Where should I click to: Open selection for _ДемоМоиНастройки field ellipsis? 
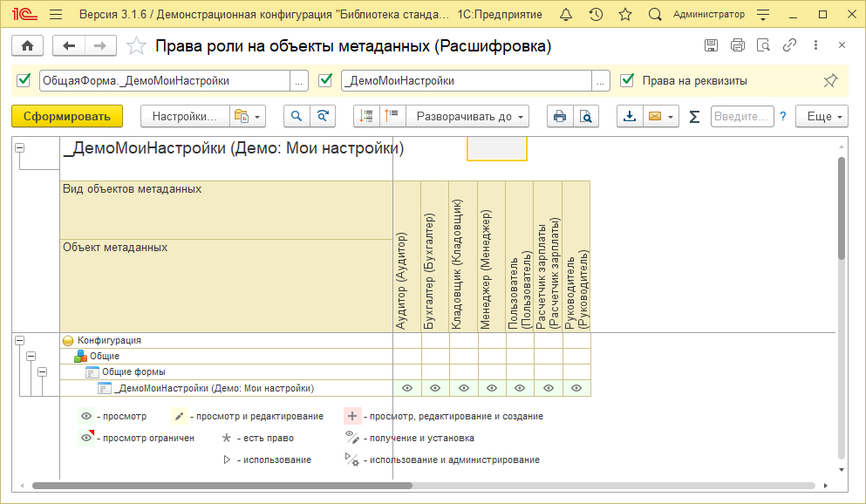coord(600,80)
